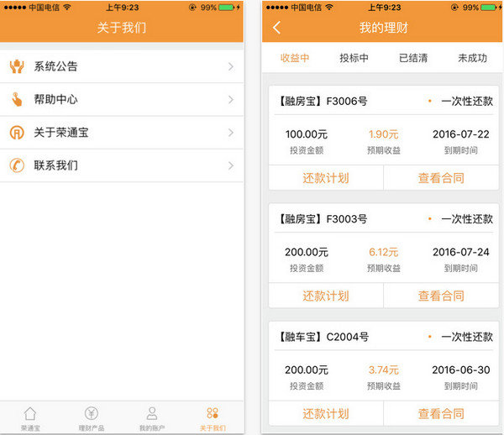Tap the 2016-07-22 due date
The height and width of the screenshot is (435, 504).
[x=461, y=134]
